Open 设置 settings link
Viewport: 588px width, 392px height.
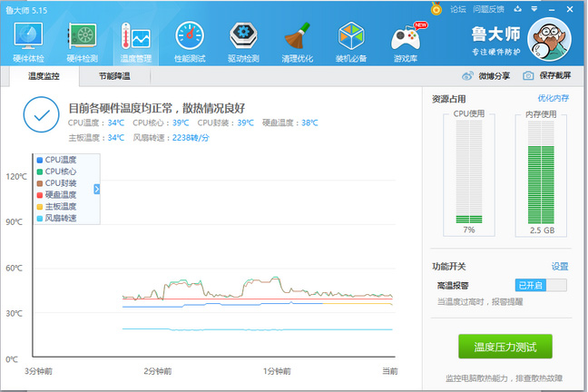(560, 267)
